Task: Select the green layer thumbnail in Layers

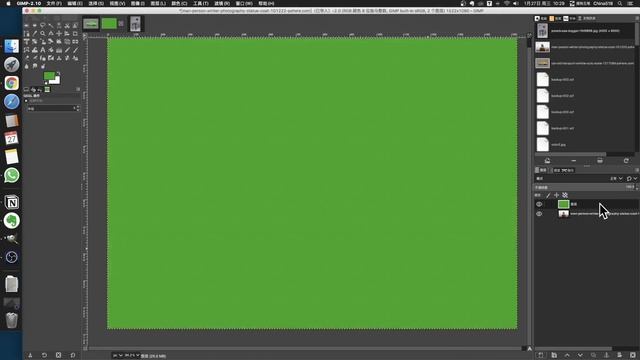Action: (563, 204)
